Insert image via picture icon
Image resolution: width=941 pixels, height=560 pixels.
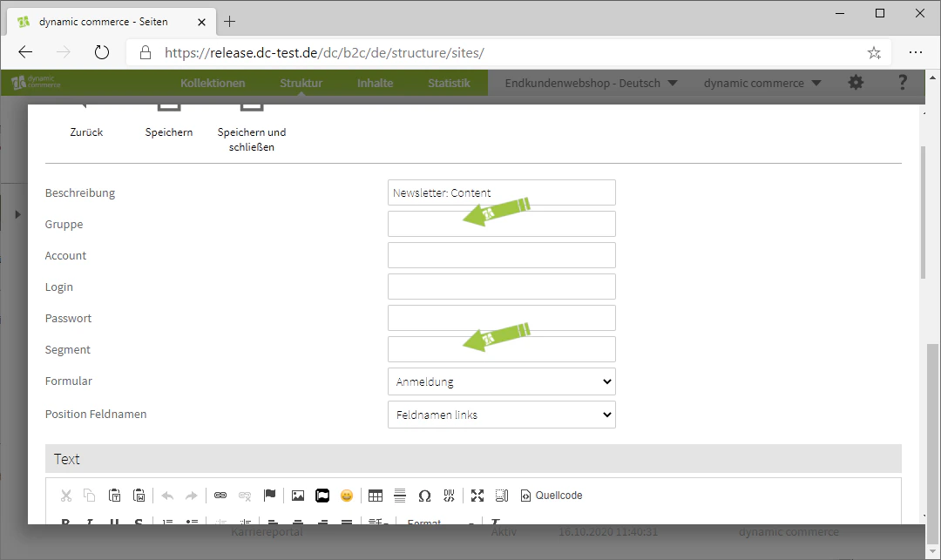pos(298,496)
